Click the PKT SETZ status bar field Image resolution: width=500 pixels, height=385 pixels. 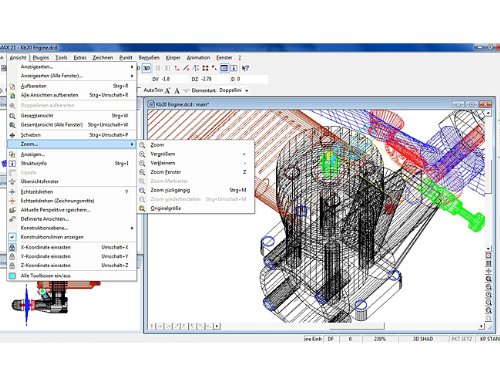[x=462, y=339]
